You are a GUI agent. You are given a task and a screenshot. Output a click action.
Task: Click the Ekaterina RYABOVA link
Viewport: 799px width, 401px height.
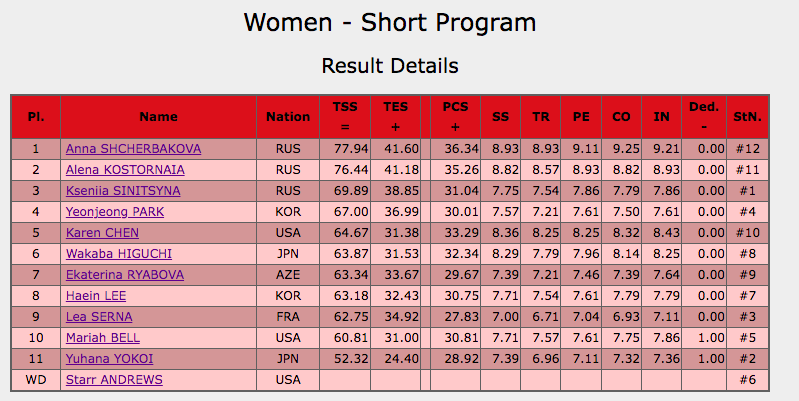(x=125, y=275)
